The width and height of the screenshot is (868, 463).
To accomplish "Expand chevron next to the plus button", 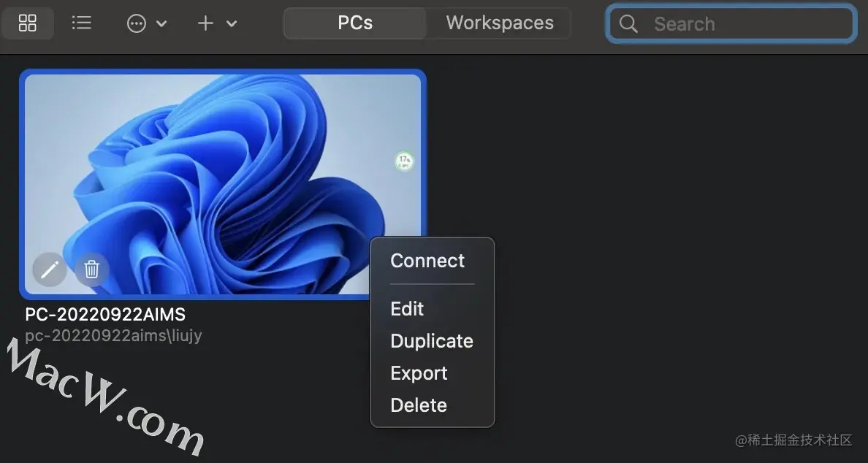I will tap(232, 24).
